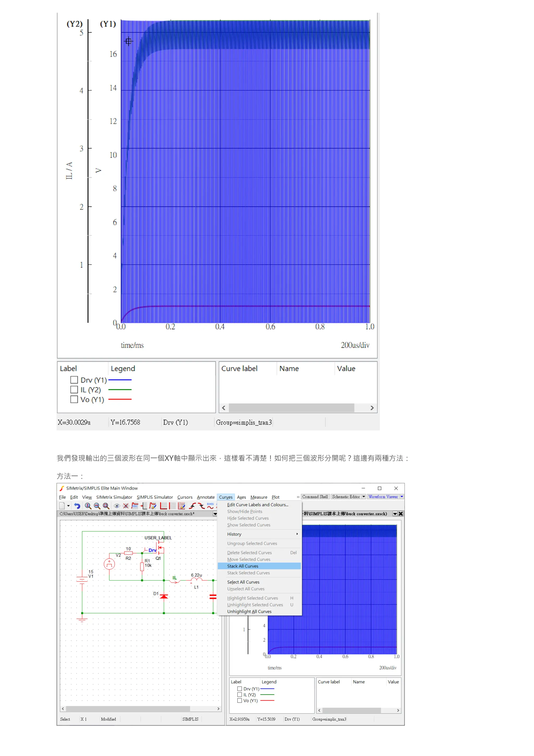Choose Stack All Curves menu entry
The width and height of the screenshot is (534, 756).
point(242,566)
